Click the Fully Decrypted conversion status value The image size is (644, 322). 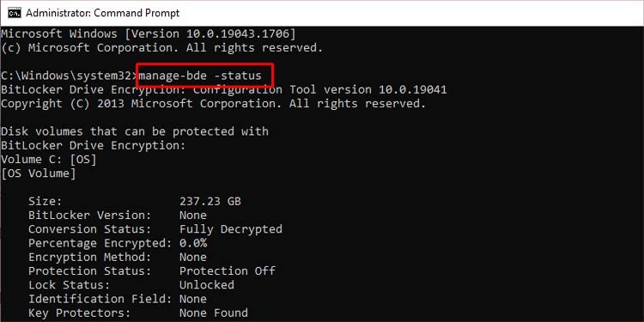click(x=230, y=229)
